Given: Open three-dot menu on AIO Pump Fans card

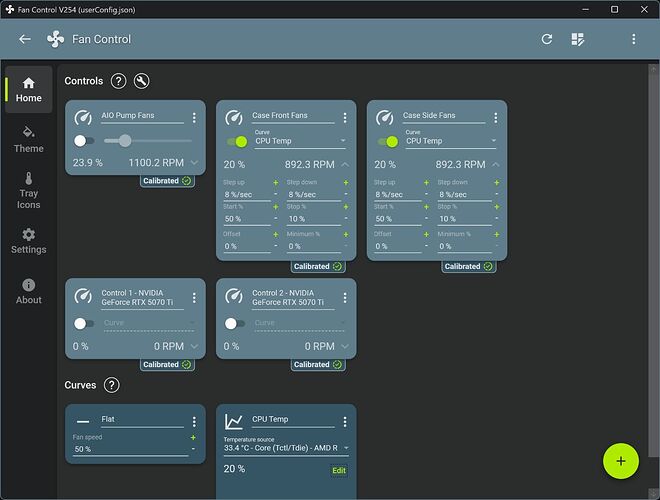Looking at the screenshot, I should tap(194, 117).
